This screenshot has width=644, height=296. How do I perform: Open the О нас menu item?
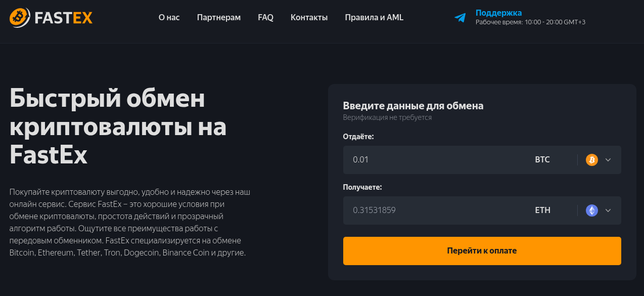click(169, 18)
